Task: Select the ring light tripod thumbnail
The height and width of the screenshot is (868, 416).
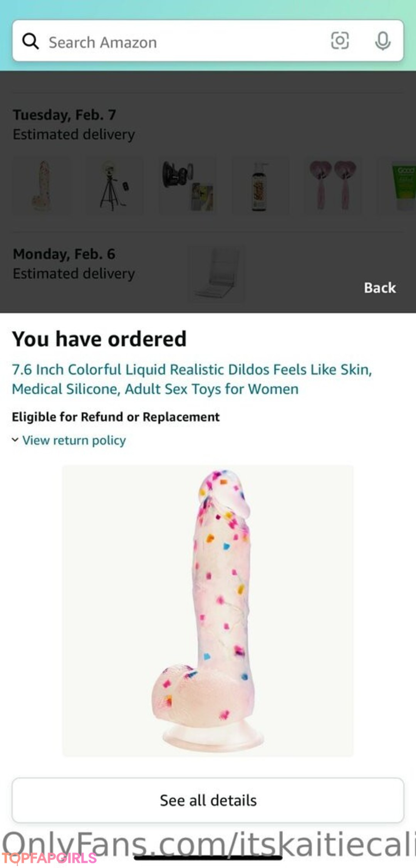Action: coord(114,186)
